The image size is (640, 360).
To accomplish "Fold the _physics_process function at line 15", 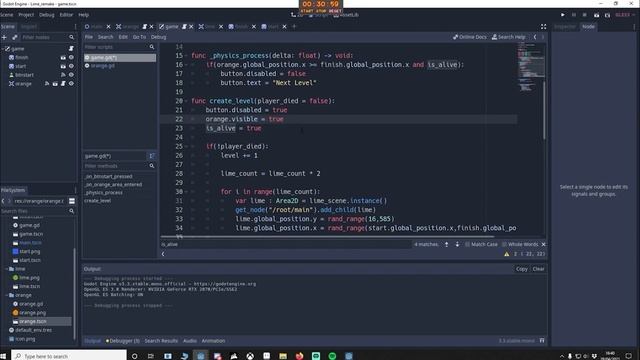I will pos(187,56).
